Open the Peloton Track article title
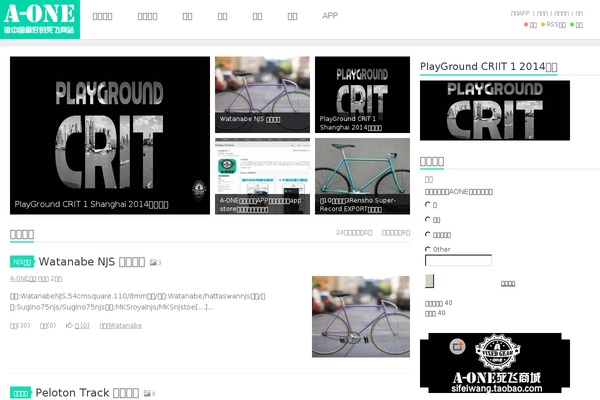This screenshot has width=600, height=400. tap(87, 393)
